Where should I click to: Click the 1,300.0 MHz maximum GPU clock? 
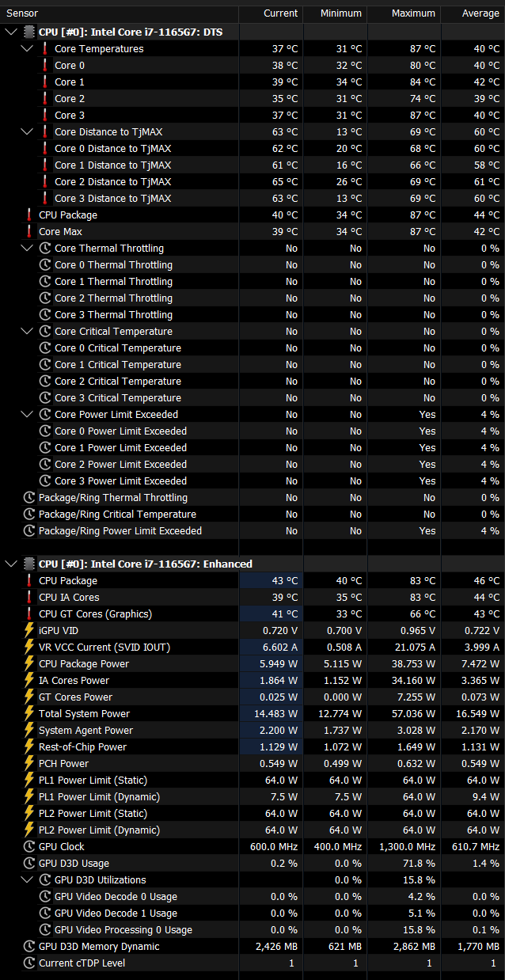point(407,846)
